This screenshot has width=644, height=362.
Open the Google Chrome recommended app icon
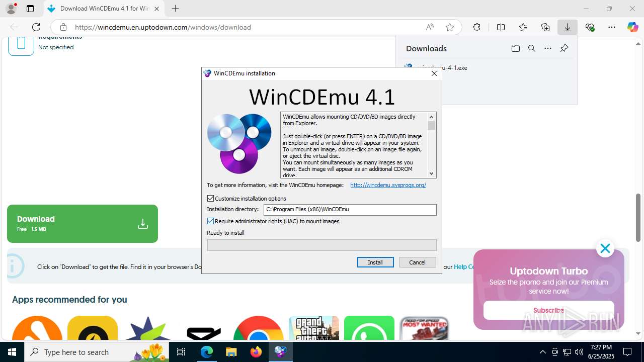[259, 328]
